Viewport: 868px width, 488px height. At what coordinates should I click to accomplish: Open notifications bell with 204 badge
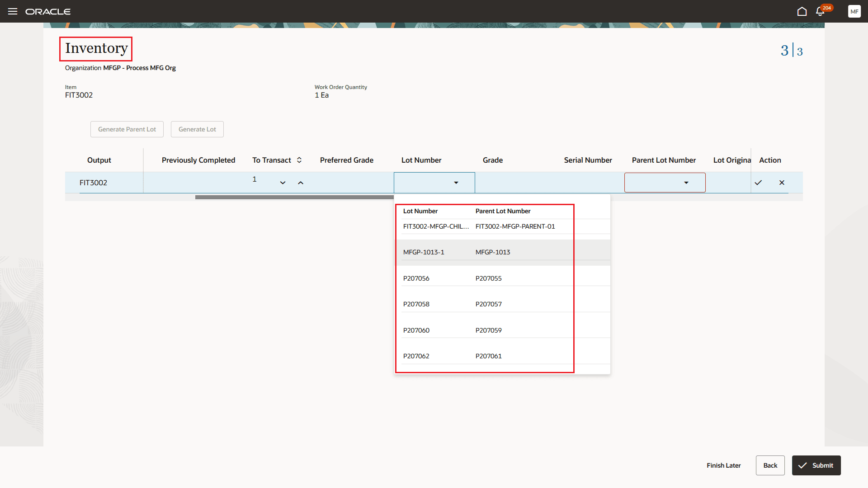(820, 11)
